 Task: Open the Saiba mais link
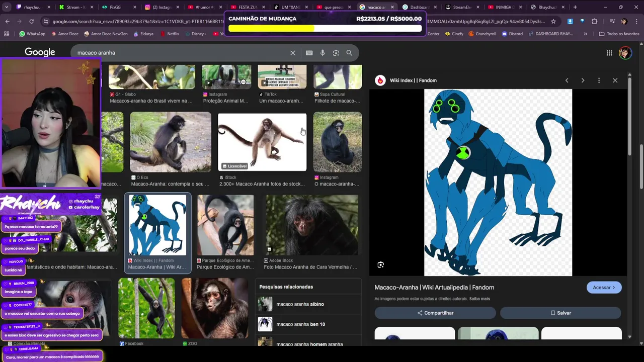[479, 299]
